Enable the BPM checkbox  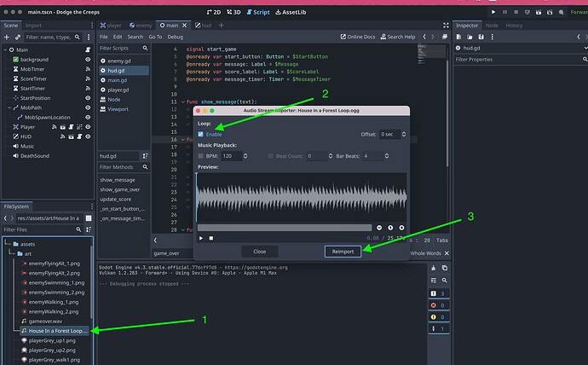pos(201,156)
